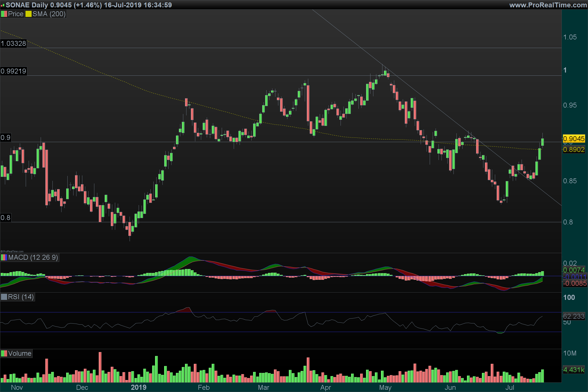Click the 2019 year marker on timeline

pos(138,387)
